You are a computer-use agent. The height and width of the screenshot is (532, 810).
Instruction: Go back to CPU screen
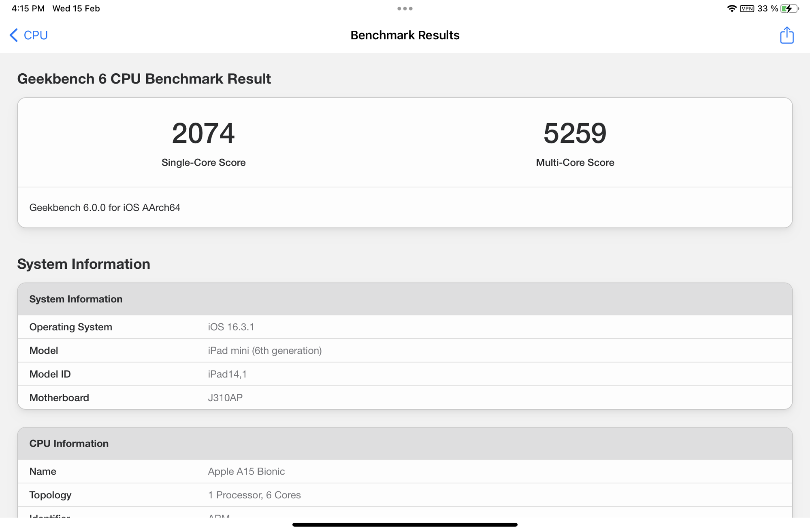[35, 35]
